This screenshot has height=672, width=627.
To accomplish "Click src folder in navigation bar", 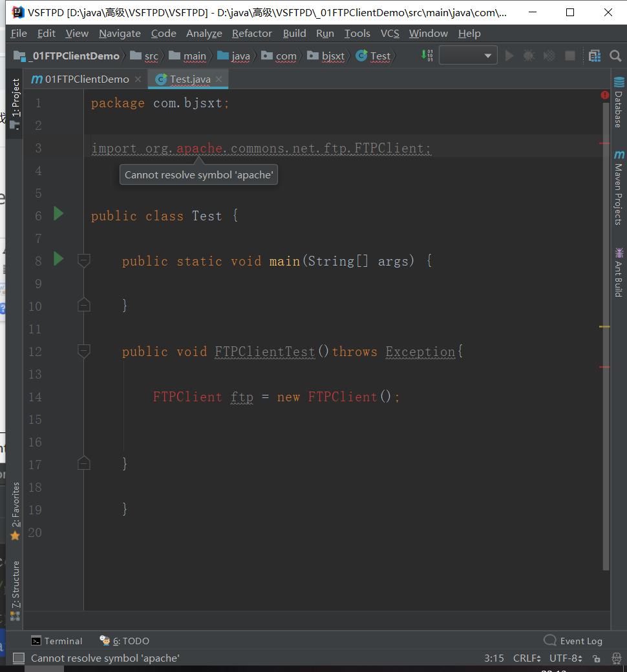I will (145, 56).
